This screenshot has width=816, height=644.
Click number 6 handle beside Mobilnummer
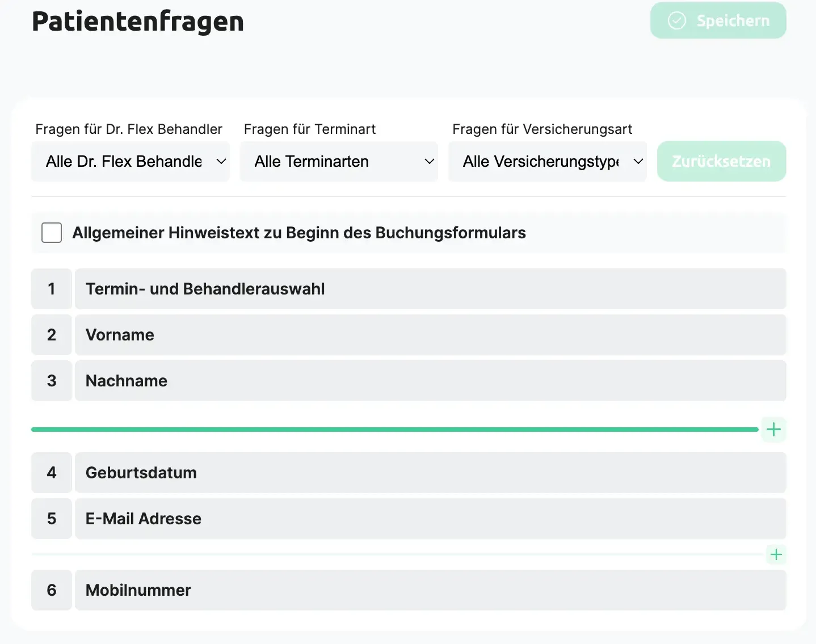coord(52,590)
